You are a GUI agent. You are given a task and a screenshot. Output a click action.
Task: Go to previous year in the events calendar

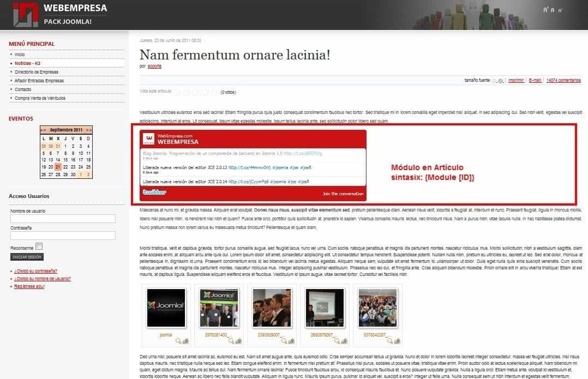[41, 130]
